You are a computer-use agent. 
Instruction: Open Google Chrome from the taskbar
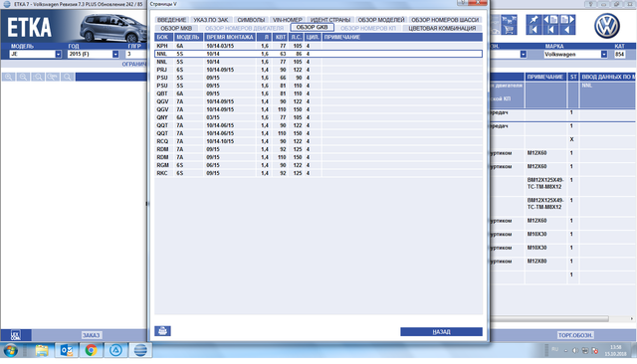91,350
